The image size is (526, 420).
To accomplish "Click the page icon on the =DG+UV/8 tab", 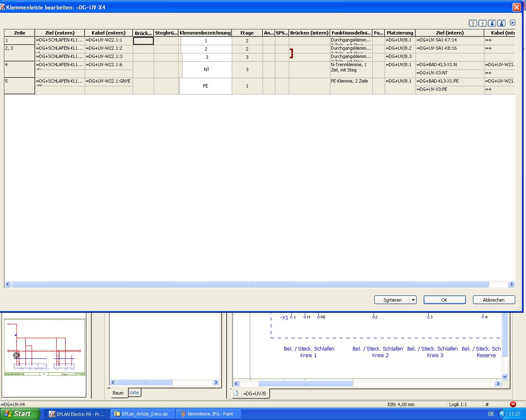I will pyautogui.click(x=236, y=393).
